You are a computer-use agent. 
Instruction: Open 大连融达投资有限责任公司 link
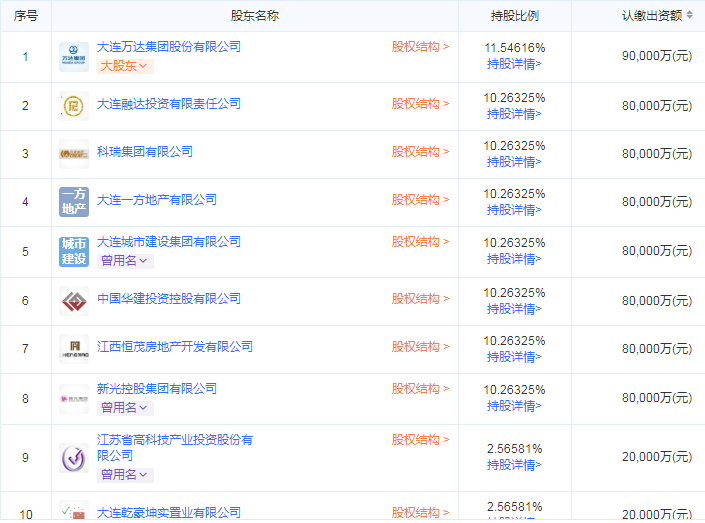point(169,104)
